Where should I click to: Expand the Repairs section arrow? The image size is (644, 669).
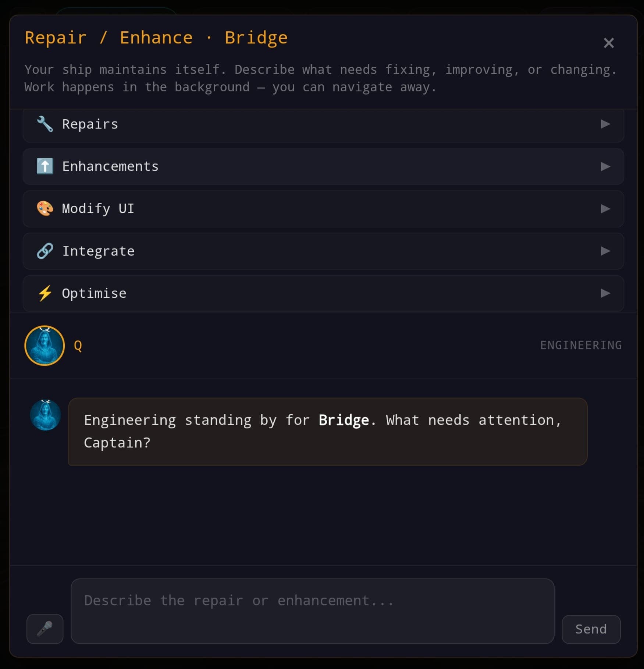click(605, 124)
